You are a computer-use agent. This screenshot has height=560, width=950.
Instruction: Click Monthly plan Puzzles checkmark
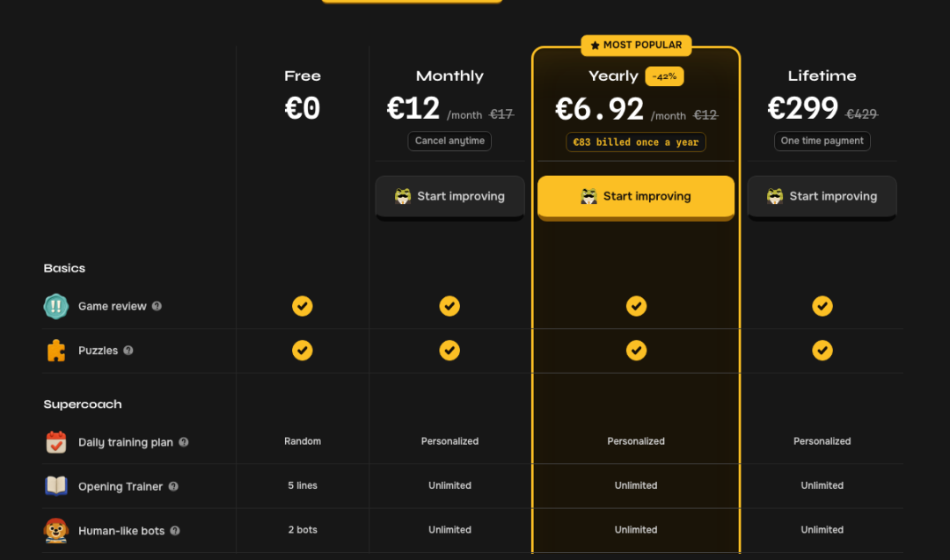pos(449,351)
